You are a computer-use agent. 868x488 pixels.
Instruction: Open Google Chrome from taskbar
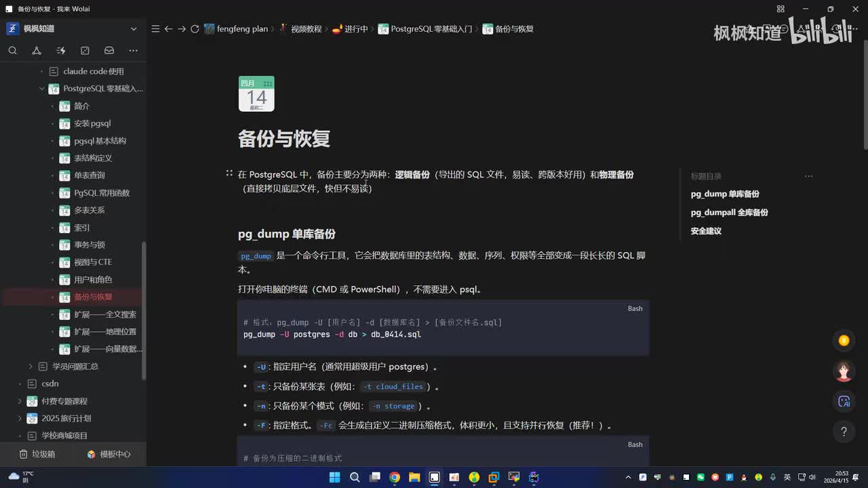[x=395, y=477]
